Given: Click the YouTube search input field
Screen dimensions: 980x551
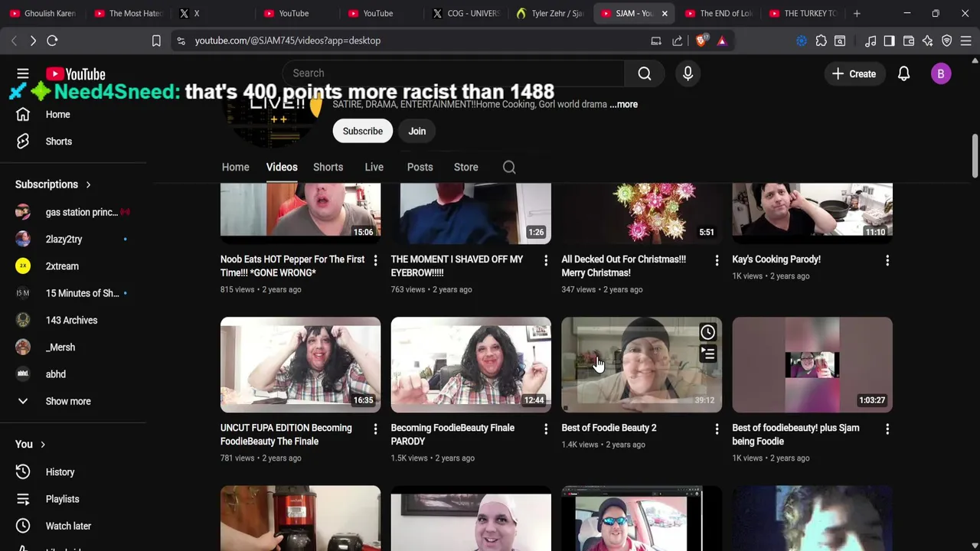Looking at the screenshot, I should click(454, 73).
